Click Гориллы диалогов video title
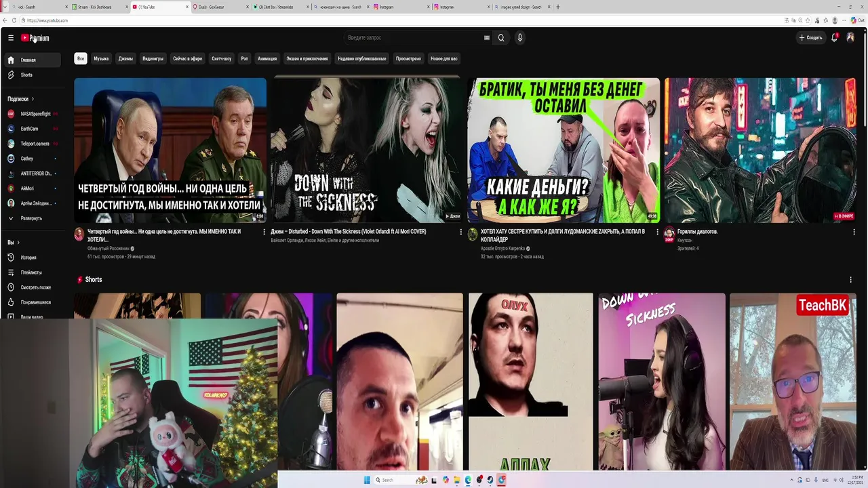Viewport: 868px width, 488px height. (697, 232)
